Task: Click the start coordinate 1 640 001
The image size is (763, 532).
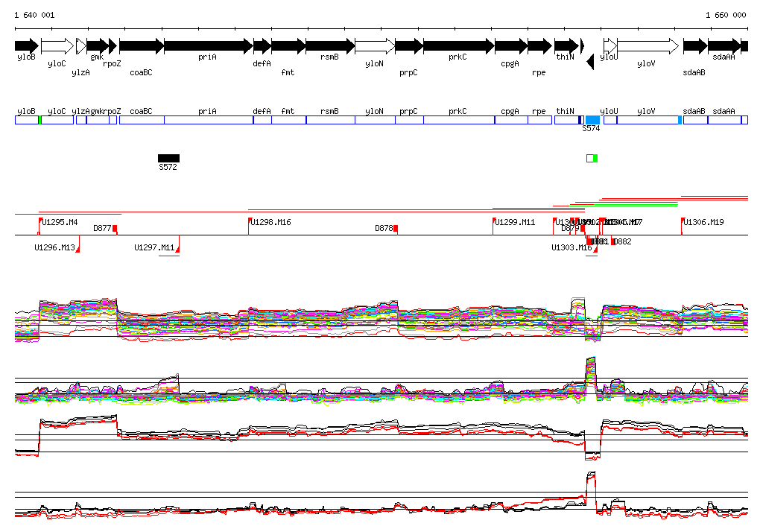Action: pos(34,15)
